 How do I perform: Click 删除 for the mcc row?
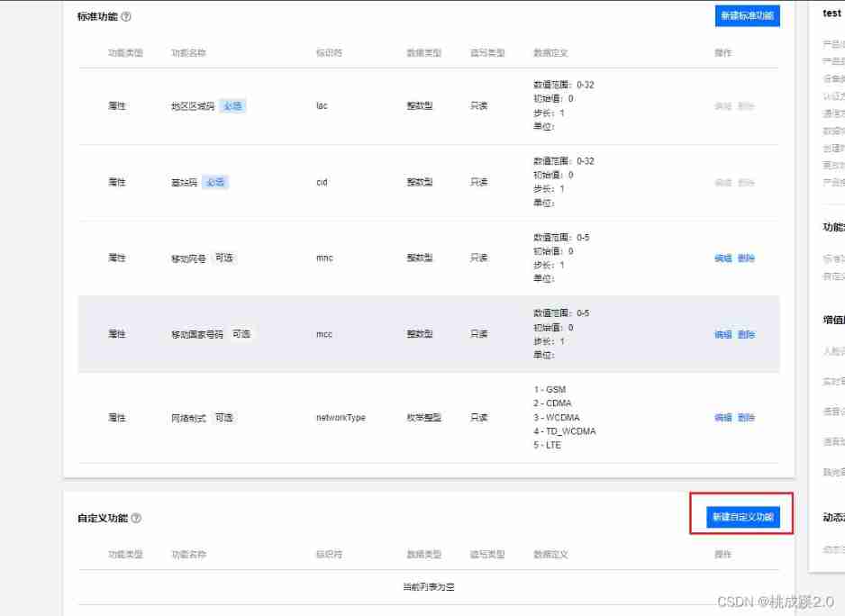(746, 334)
